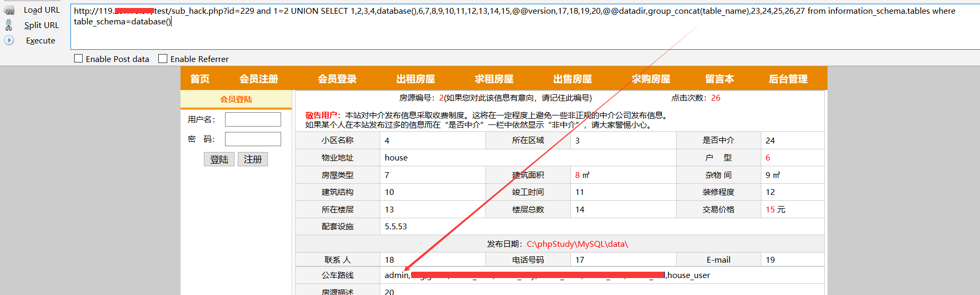Click the 配套设施 value 5.5.53

click(395, 226)
